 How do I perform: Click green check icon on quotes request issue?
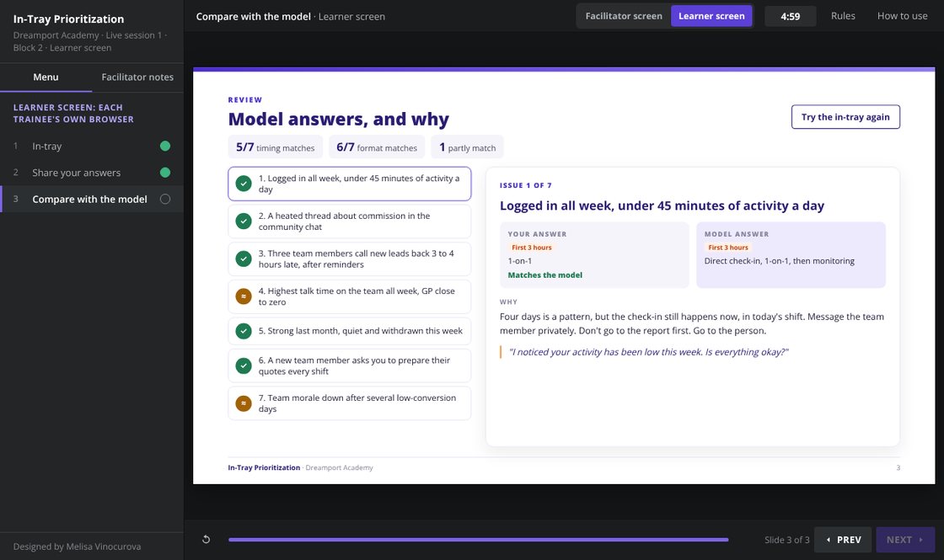tap(244, 365)
